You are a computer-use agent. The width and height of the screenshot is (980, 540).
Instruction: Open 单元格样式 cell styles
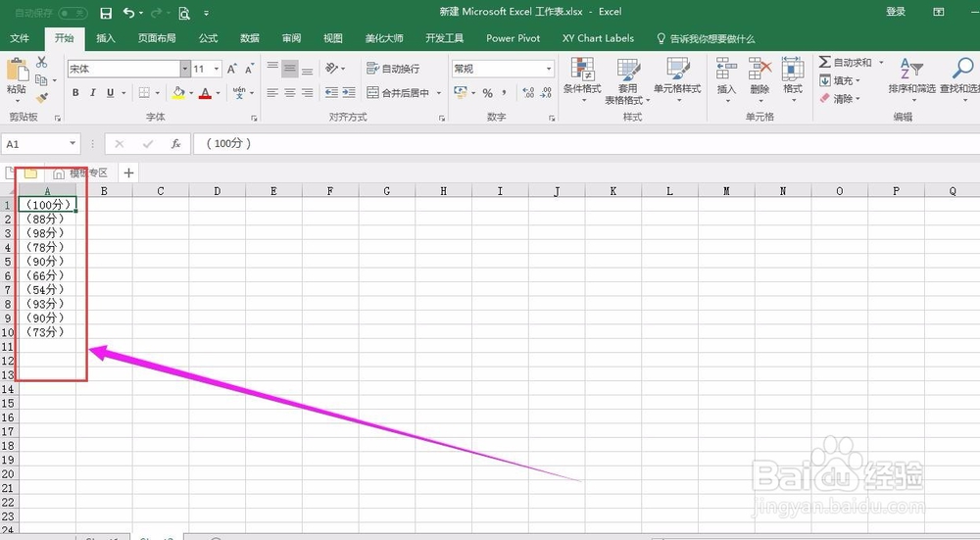(677, 80)
